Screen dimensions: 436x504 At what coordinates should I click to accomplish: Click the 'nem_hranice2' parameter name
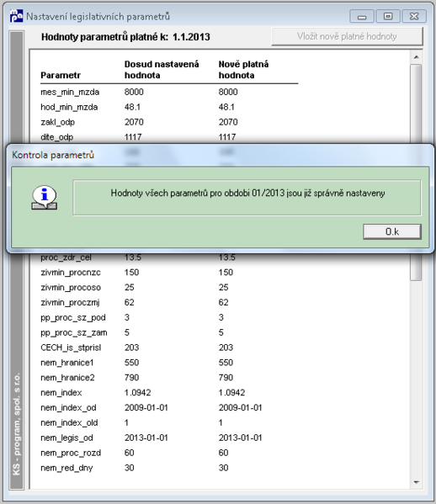tap(67, 378)
